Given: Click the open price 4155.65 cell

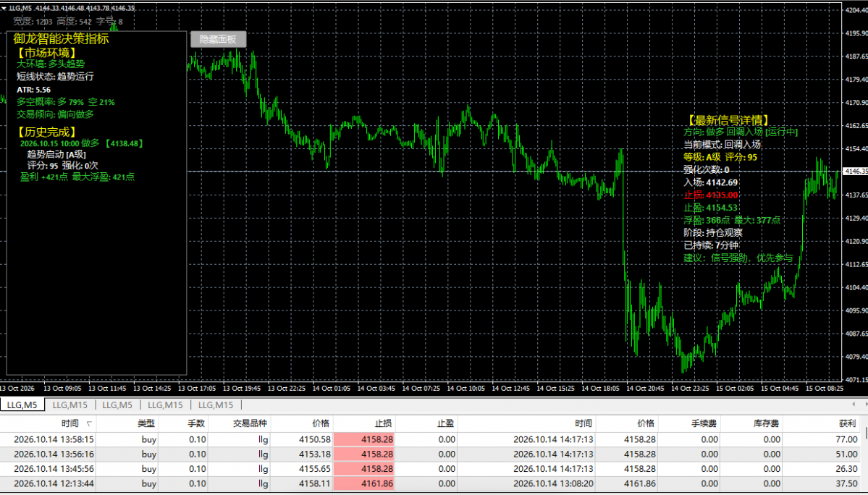Looking at the screenshot, I should coord(315,469).
